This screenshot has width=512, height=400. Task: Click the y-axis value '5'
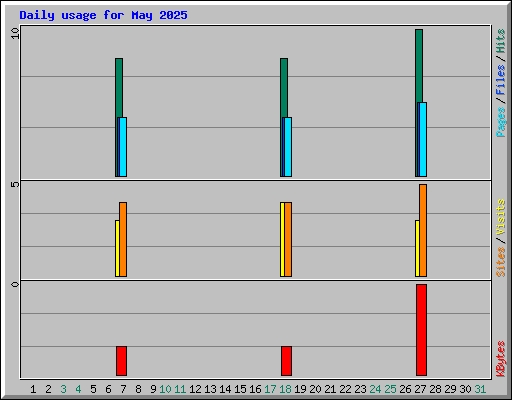coord(15,184)
